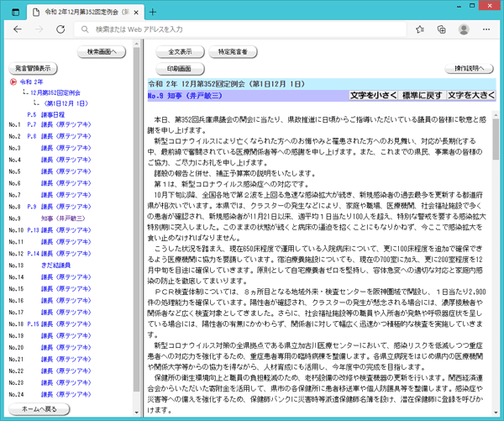Open No.2 議長（原テツアキ）link

(66, 136)
